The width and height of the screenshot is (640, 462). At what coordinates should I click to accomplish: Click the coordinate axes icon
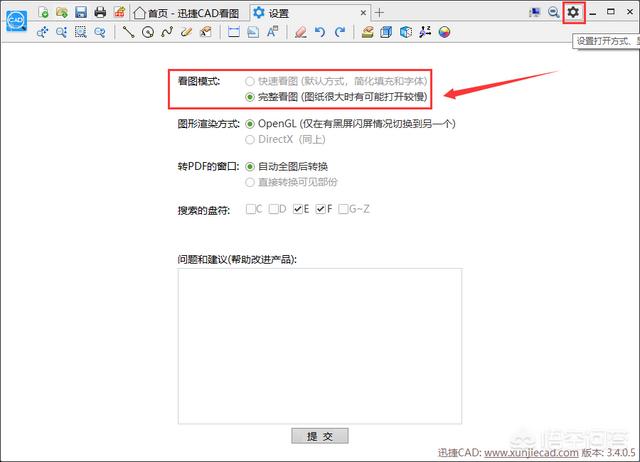(425, 32)
